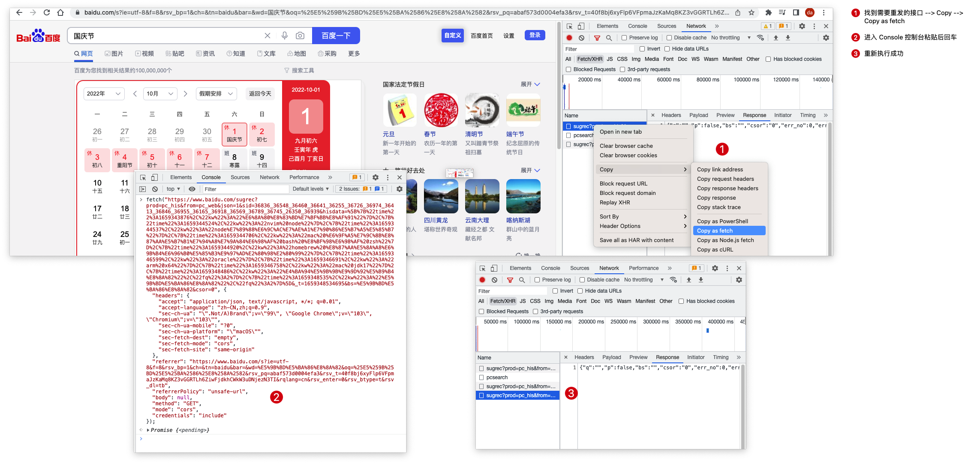Click the Baidu voice search microphone
Image resolution: width=980 pixels, height=464 pixels.
(285, 36)
